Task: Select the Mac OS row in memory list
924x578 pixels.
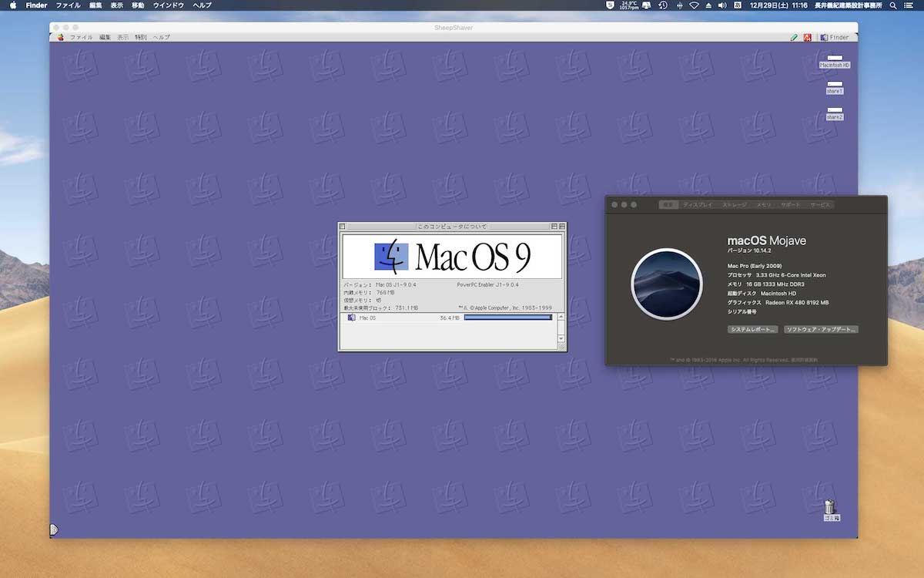Action: point(448,318)
